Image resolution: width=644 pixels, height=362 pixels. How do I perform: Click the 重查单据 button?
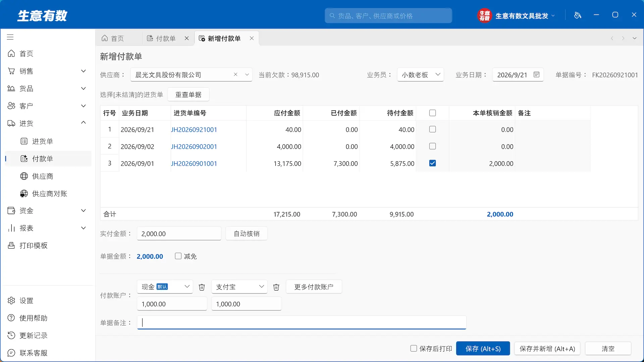(x=188, y=95)
